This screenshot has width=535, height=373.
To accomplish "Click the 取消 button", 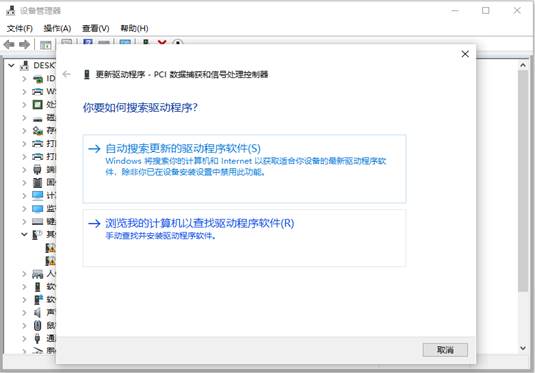I will [445, 350].
